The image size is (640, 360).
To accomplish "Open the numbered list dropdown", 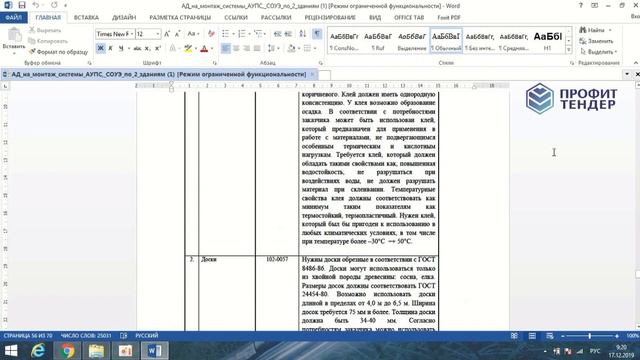I will click(250, 34).
